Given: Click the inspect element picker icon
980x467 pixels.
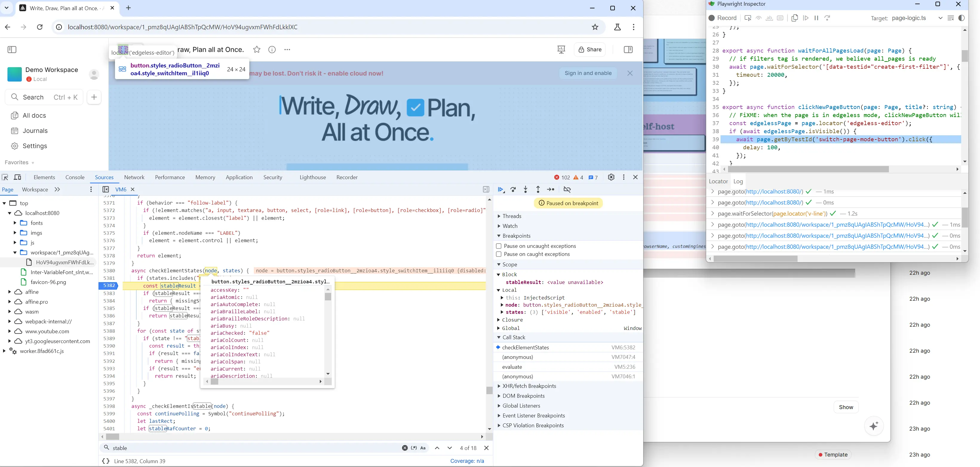Looking at the screenshot, I should click(x=5, y=177).
